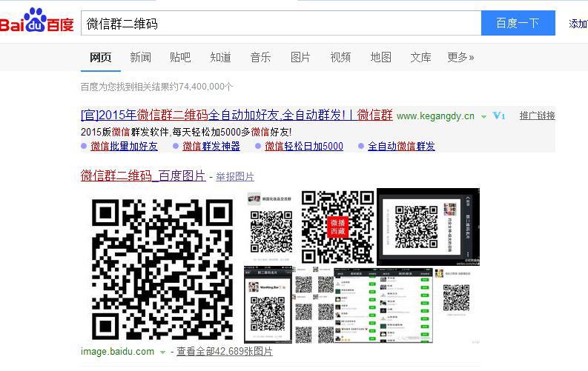The height and width of the screenshot is (371, 588).
Task: Open the 贴吧 tab
Action: [x=180, y=57]
